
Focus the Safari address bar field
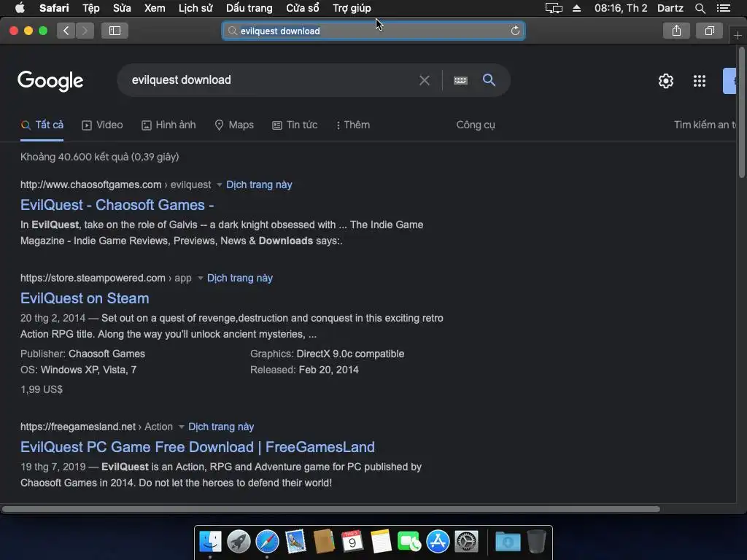pos(373,31)
